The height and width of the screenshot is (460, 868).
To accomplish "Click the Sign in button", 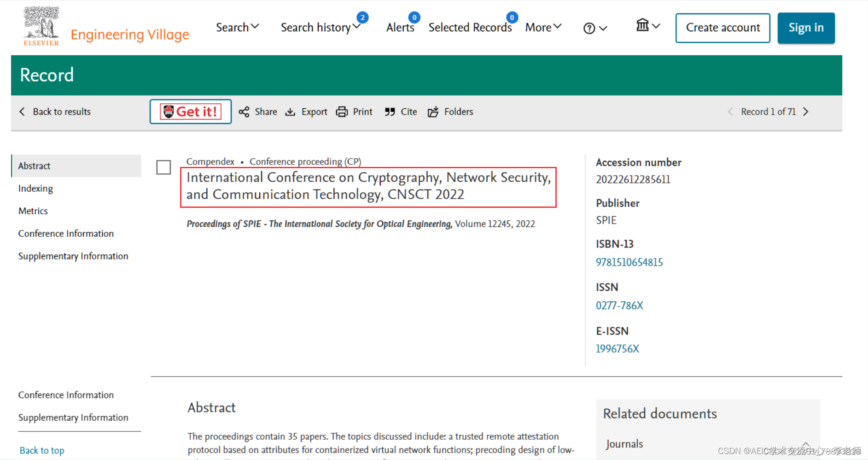I will click(x=806, y=28).
